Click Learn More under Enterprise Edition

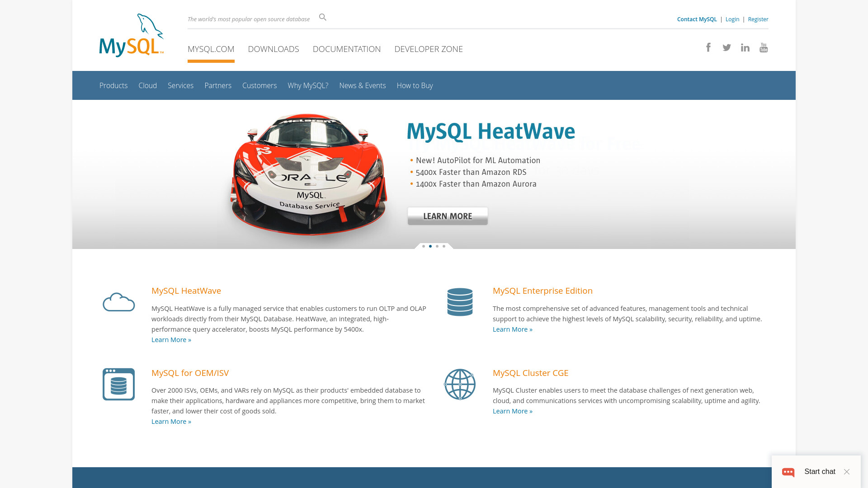pos(513,329)
